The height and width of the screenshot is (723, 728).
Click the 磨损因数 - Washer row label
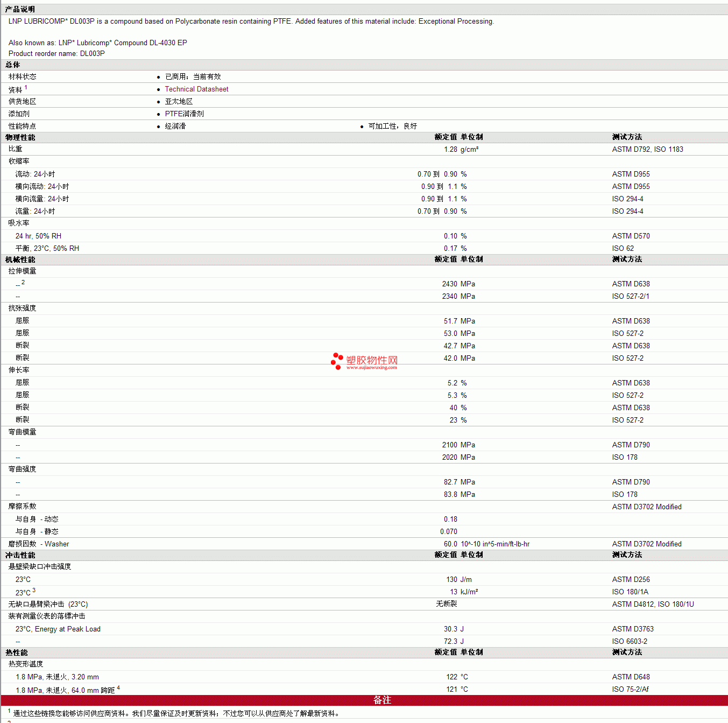coord(38,544)
